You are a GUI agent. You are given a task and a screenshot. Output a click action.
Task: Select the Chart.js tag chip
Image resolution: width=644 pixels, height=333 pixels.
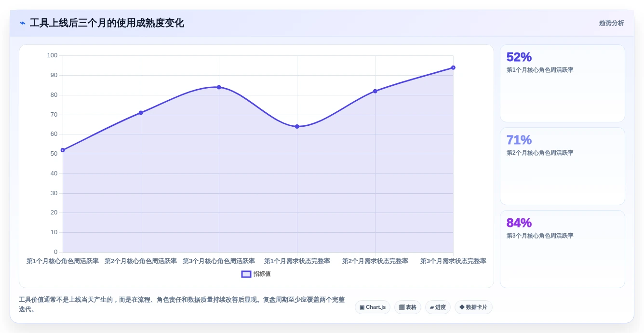[373, 307]
